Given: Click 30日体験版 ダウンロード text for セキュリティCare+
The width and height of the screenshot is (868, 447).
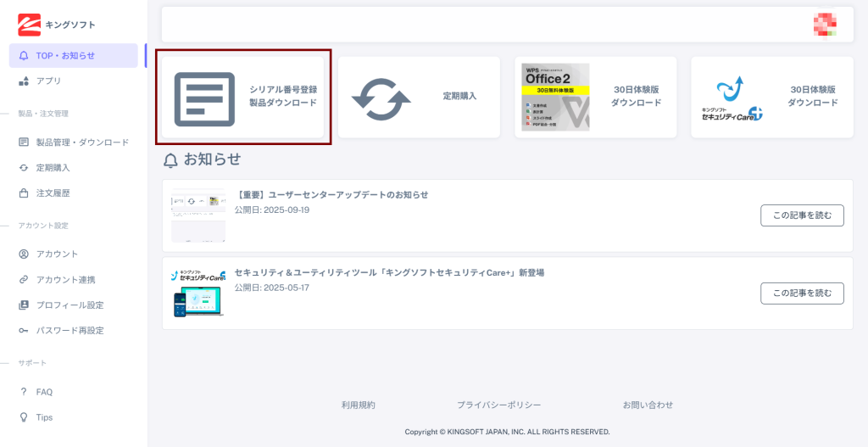Looking at the screenshot, I should (813, 96).
